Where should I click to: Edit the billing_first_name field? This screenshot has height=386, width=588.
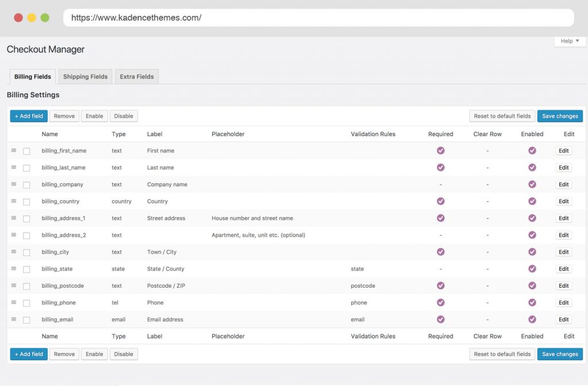564,150
